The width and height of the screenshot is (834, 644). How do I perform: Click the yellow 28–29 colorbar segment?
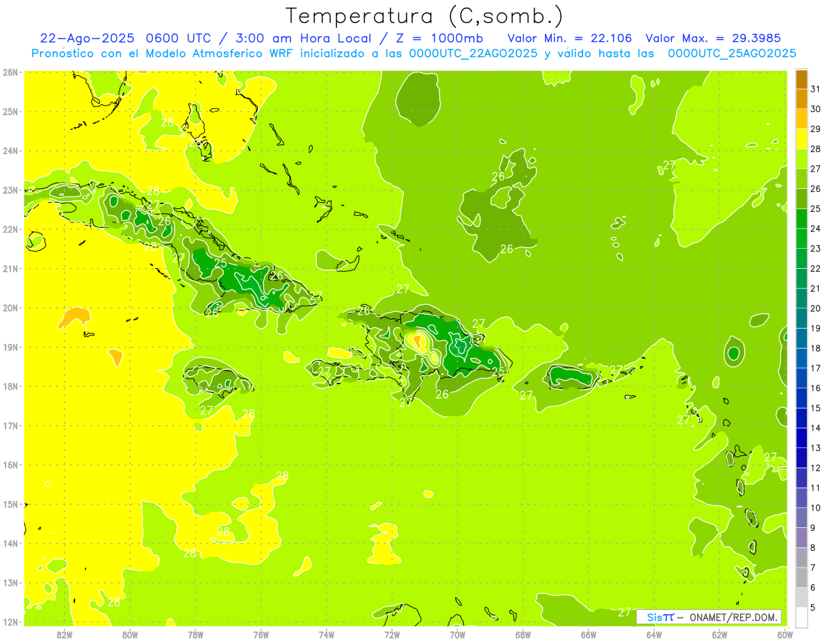[x=801, y=139]
